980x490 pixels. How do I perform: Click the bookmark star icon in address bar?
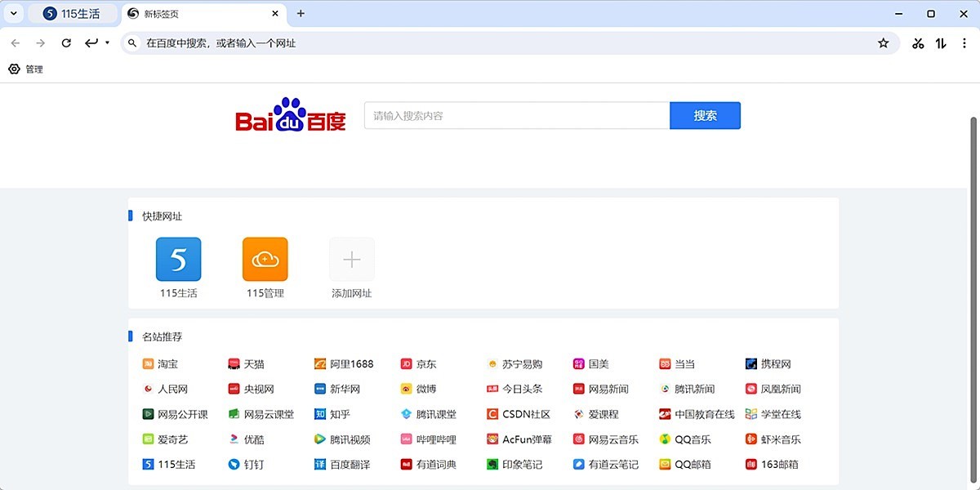(883, 43)
